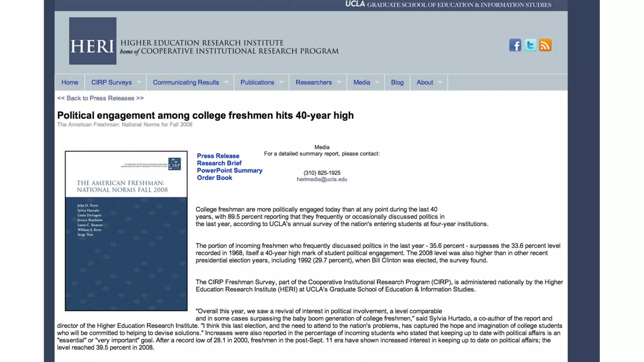Click the HERI logo square

click(93, 41)
